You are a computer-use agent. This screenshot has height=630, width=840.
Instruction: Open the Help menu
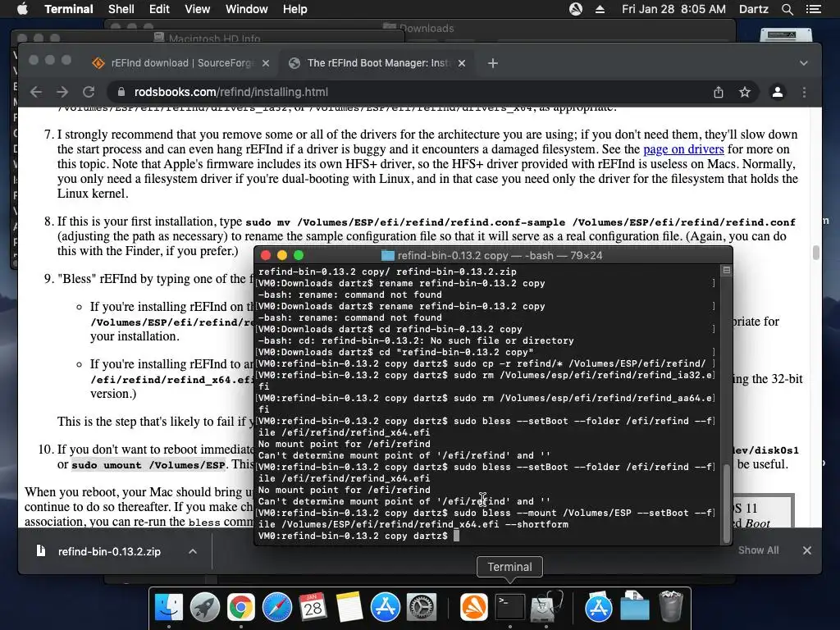pos(295,9)
